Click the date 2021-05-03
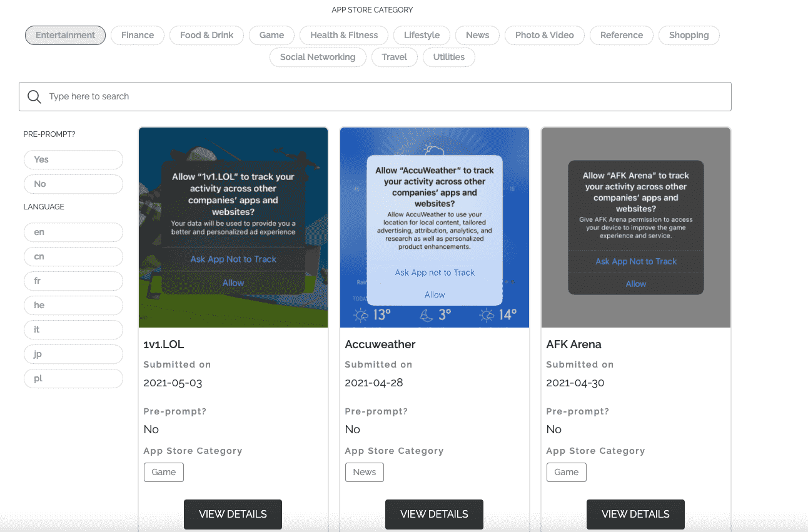This screenshot has height=532, width=808. [x=173, y=383]
